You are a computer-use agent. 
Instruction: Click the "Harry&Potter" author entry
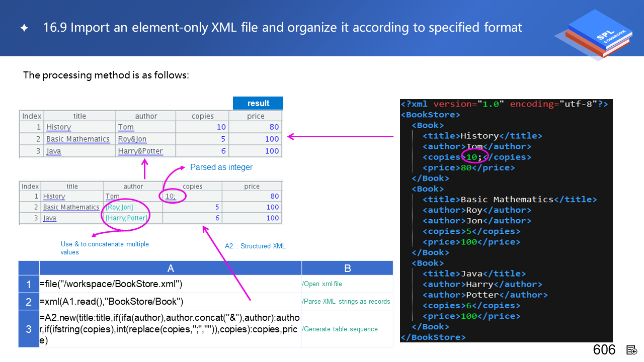point(140,151)
